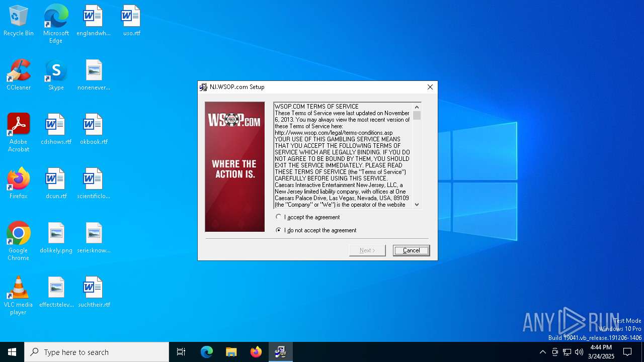Open the clock showing 4:44 PM

point(601,352)
